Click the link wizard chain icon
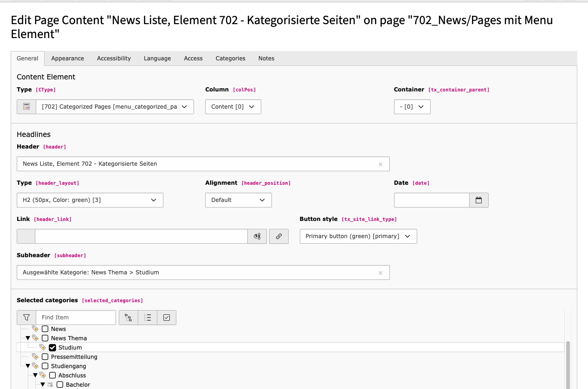This screenshot has width=588, height=389. tap(279, 236)
